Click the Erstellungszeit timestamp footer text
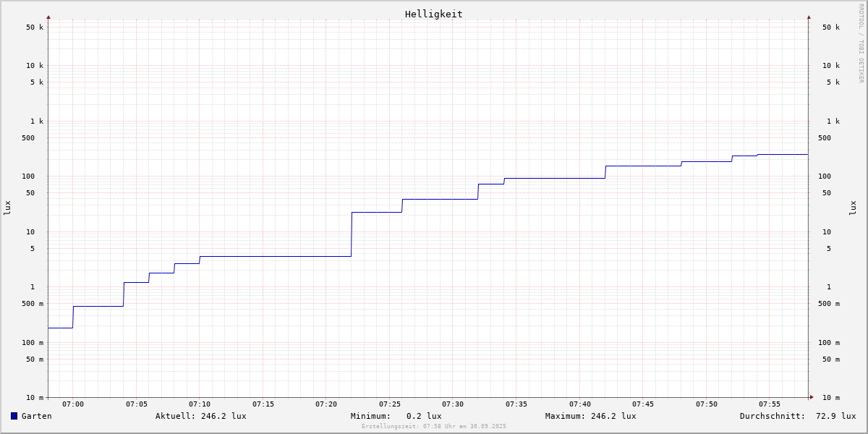This screenshot has width=868, height=434. (434, 427)
